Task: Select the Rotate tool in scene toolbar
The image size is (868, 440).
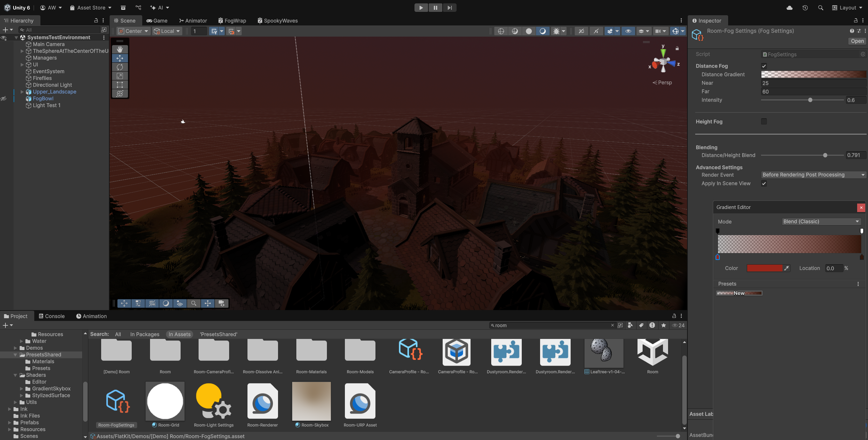Action: click(120, 67)
